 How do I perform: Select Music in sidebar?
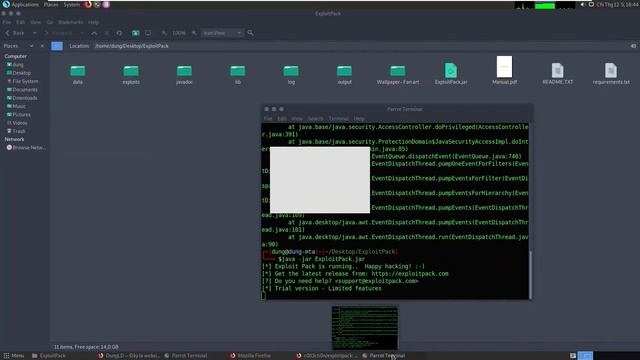tap(16, 106)
